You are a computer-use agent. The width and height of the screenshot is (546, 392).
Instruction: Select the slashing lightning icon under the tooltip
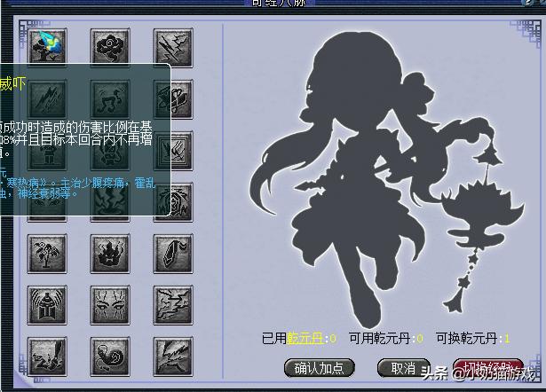click(47, 99)
